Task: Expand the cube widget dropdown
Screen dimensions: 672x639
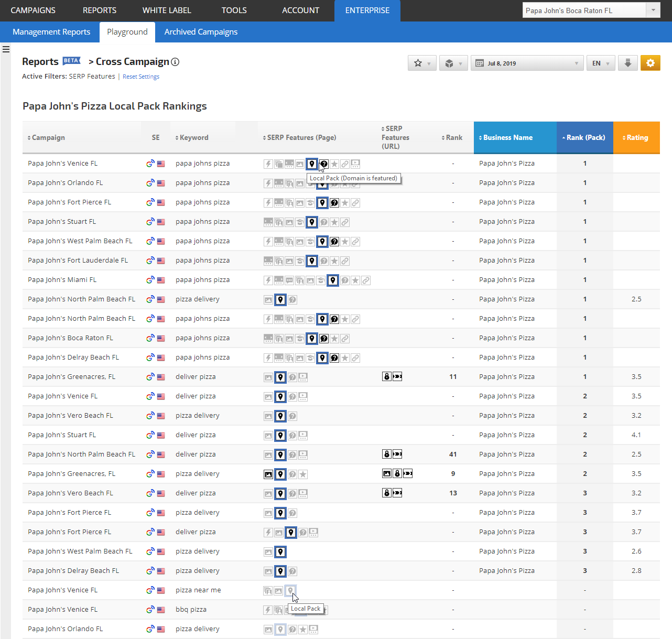Action: click(453, 63)
